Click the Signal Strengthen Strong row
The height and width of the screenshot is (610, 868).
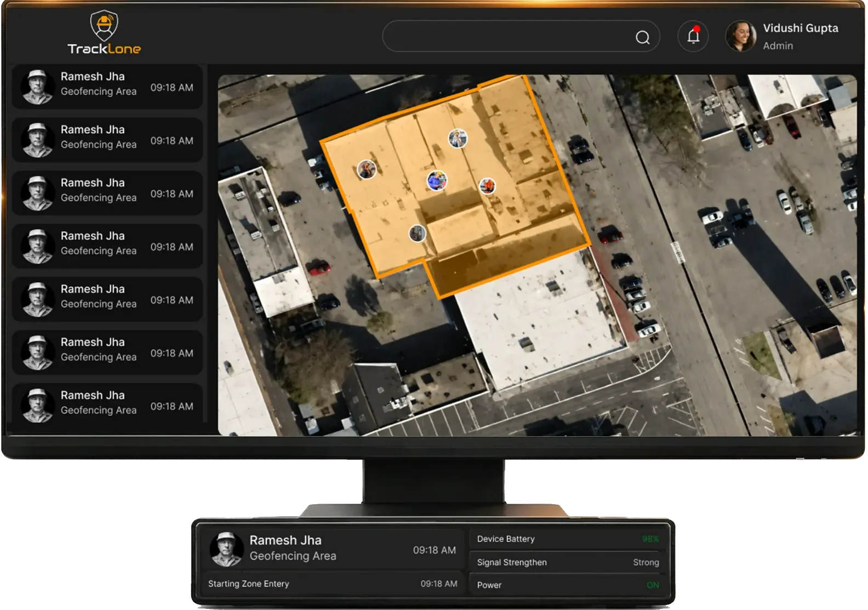568,562
